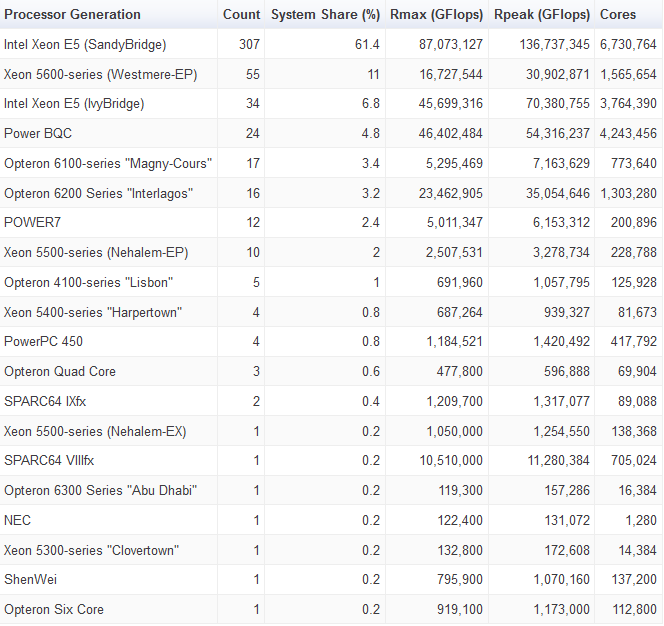The width and height of the screenshot is (664, 626).
Task: Click Rpeak value 1,173,000 for Opteron Six Core
Action: tap(561, 609)
